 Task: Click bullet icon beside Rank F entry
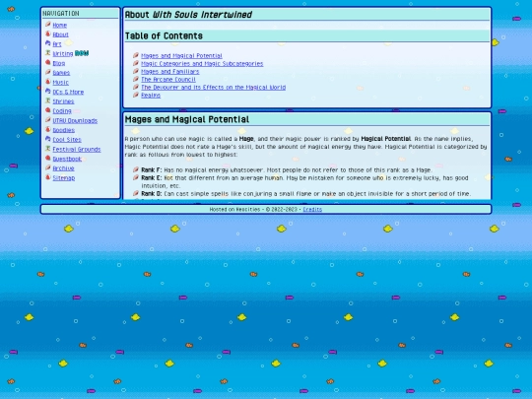pyautogui.click(x=136, y=169)
